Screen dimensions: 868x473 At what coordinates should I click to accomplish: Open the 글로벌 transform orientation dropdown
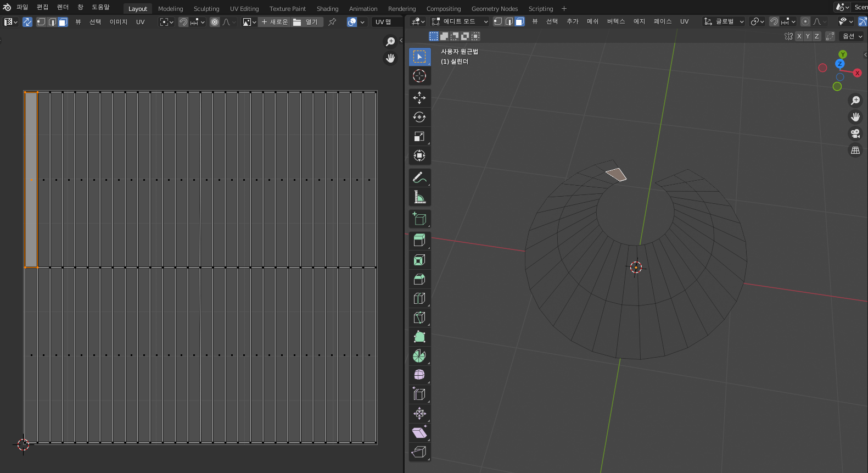[x=724, y=21]
